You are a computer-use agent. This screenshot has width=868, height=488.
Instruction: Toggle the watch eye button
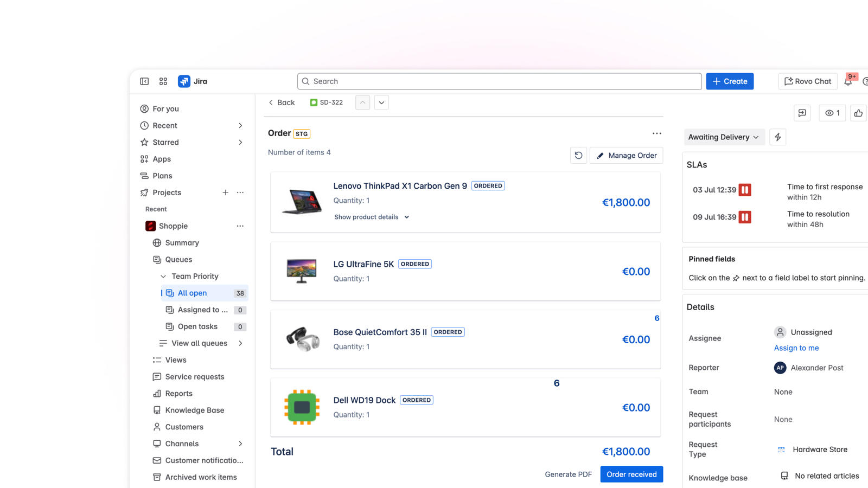pyautogui.click(x=832, y=113)
